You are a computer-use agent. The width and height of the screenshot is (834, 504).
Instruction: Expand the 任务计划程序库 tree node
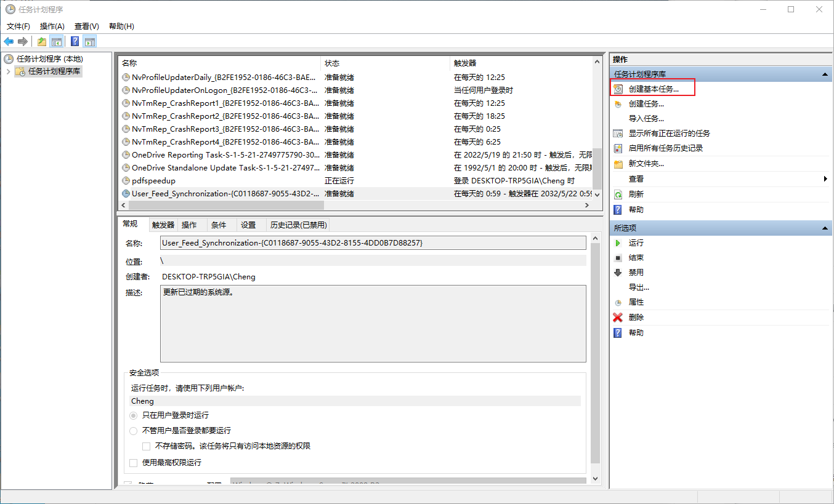click(8, 71)
